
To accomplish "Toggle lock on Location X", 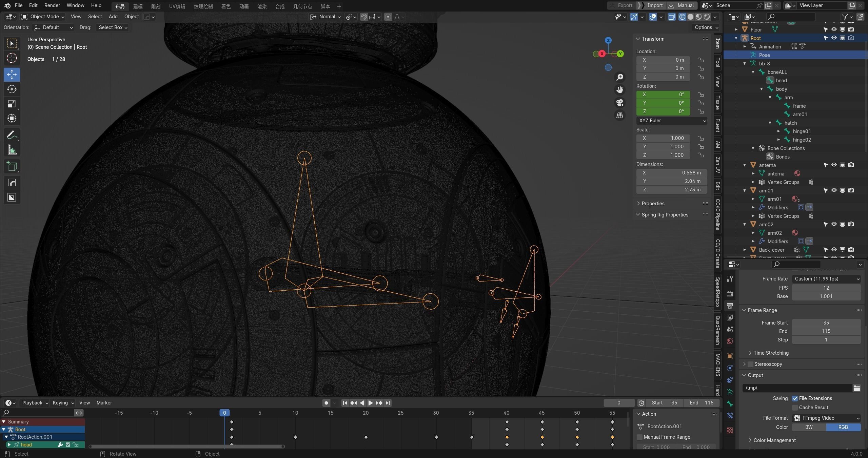I will (701, 60).
